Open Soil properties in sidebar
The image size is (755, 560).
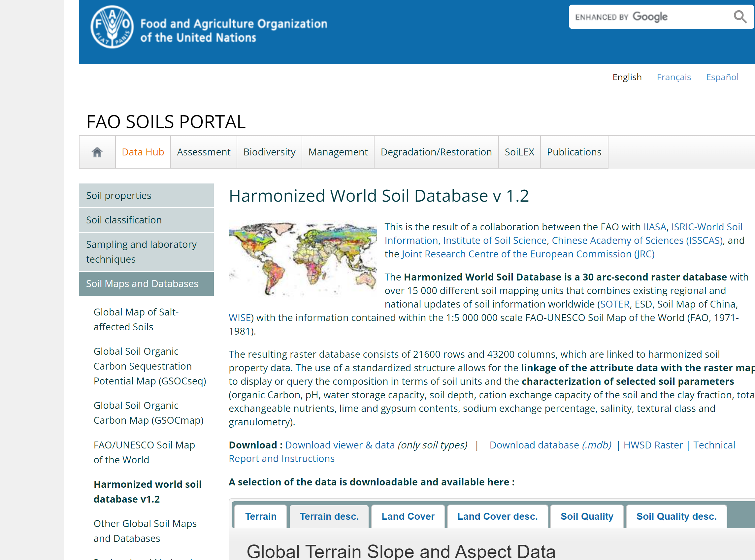click(147, 196)
